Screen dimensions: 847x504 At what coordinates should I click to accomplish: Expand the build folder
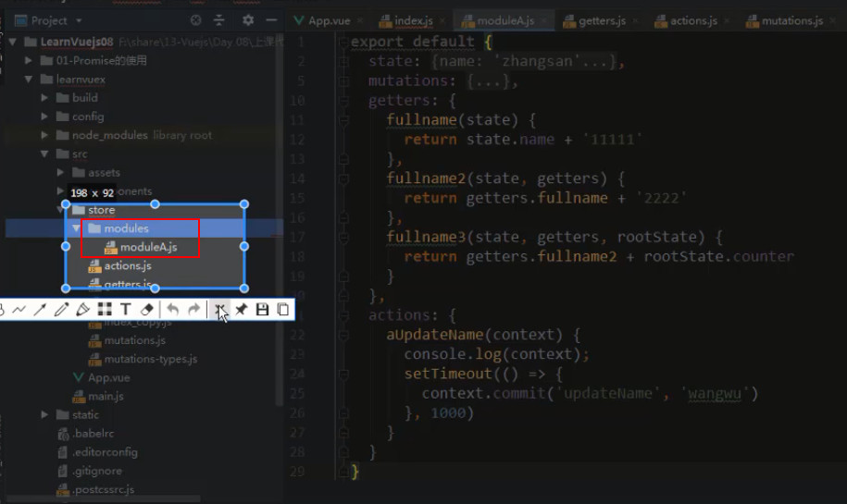[44, 98]
